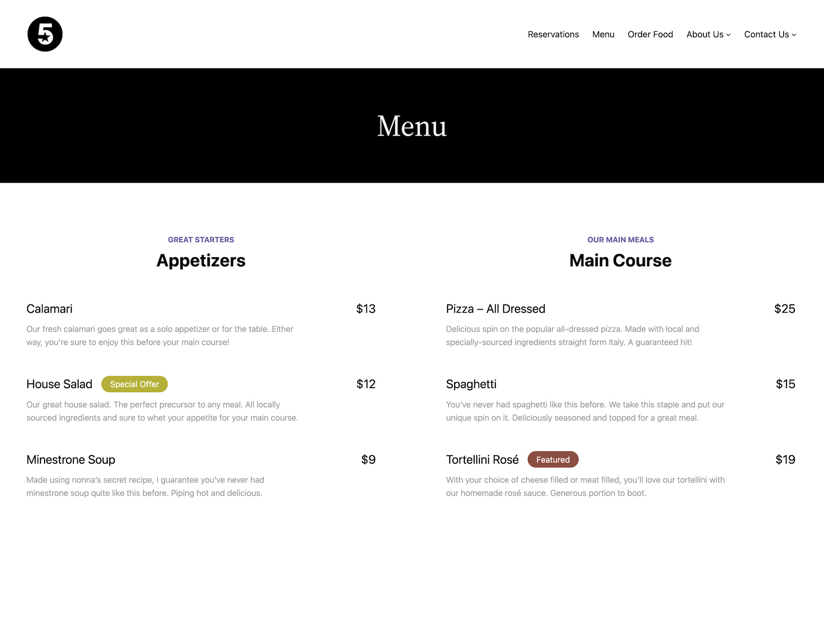
Task: Click the Order Food navigation item
Action: tap(649, 33)
